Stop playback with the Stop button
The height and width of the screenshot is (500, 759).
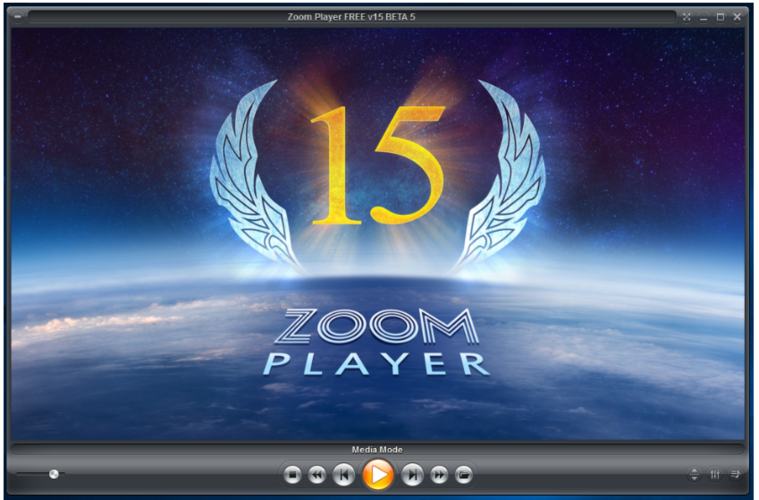click(x=292, y=475)
